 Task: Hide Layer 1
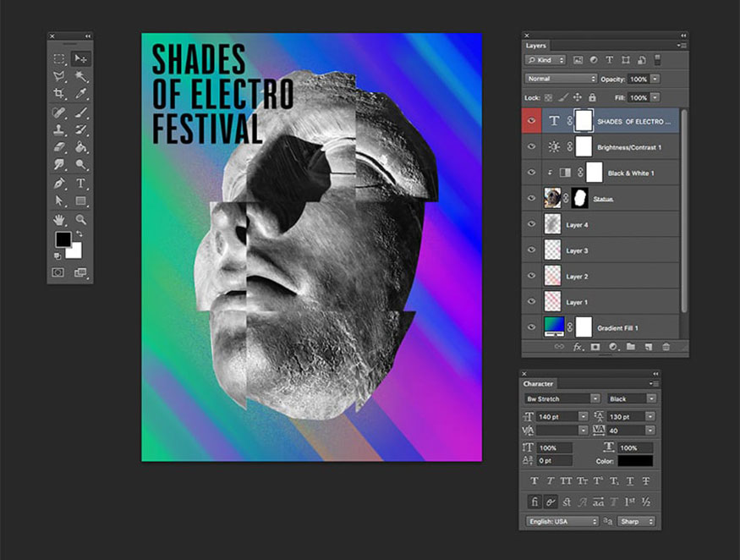[x=531, y=302]
